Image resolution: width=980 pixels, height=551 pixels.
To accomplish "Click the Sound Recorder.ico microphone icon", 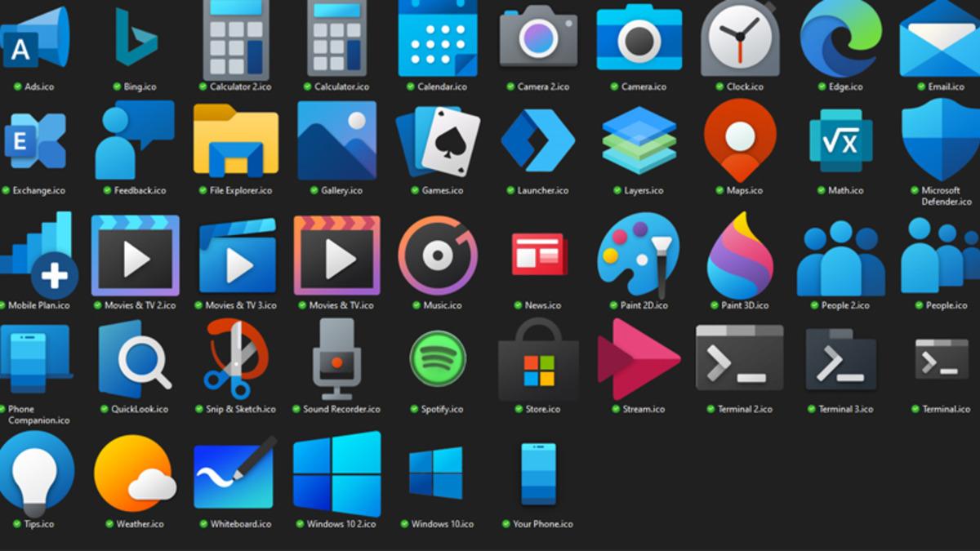I will (336, 359).
